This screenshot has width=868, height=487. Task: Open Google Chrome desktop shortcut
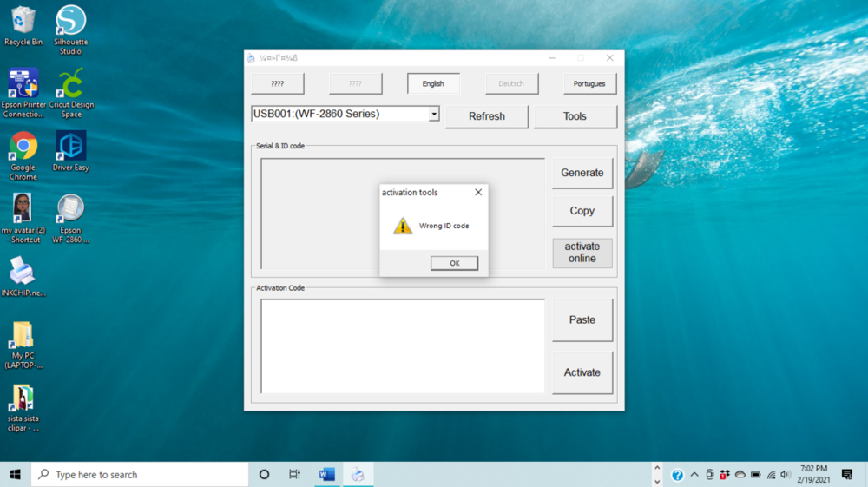[x=23, y=155]
